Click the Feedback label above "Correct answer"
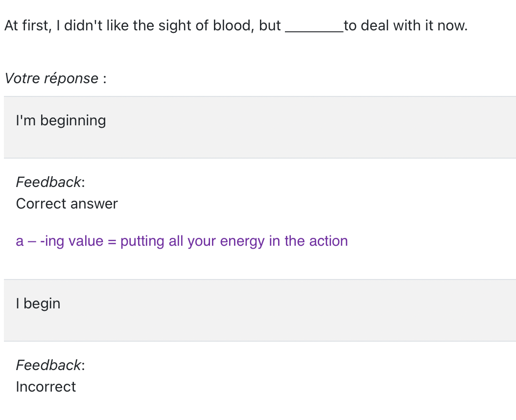516x420 pixels. (50, 182)
